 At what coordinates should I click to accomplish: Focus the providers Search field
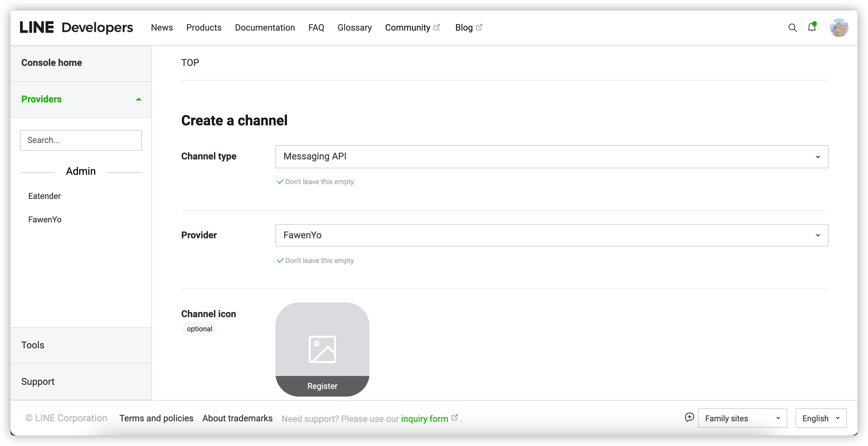pyautogui.click(x=81, y=140)
